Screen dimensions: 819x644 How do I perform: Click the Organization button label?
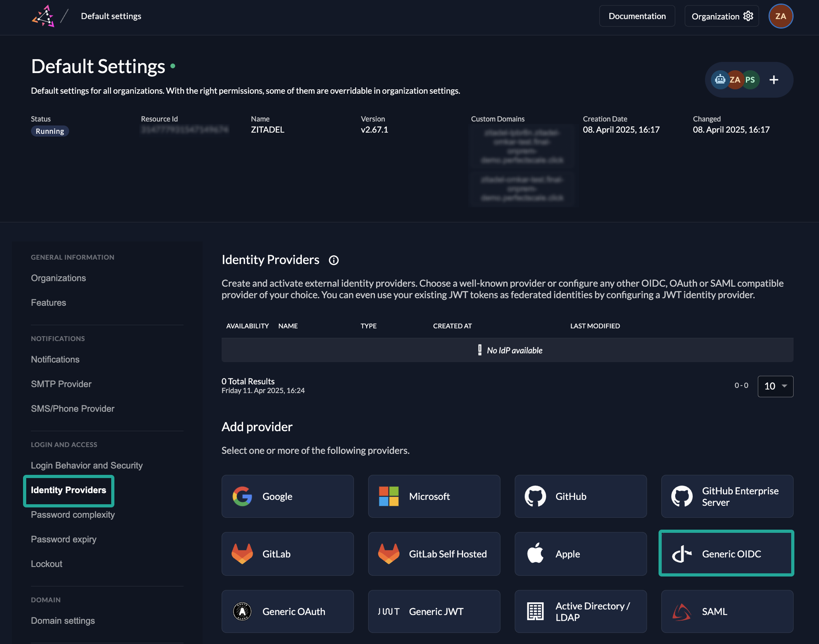(715, 16)
